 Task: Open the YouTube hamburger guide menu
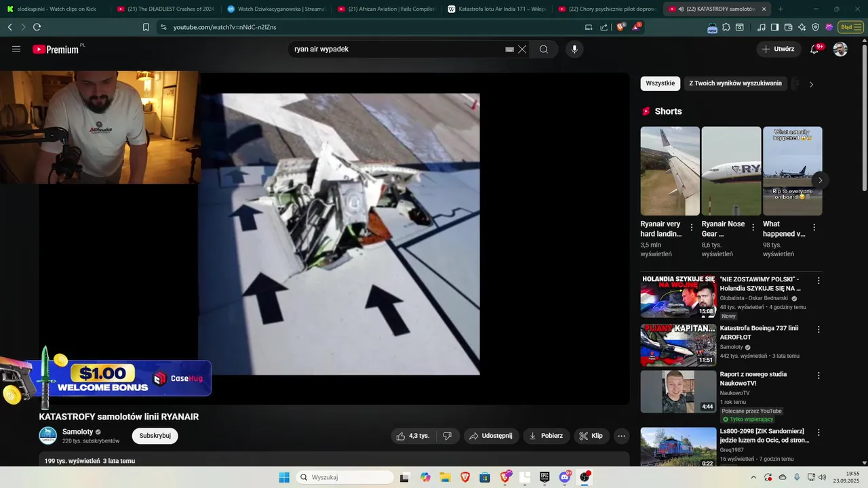coord(16,49)
